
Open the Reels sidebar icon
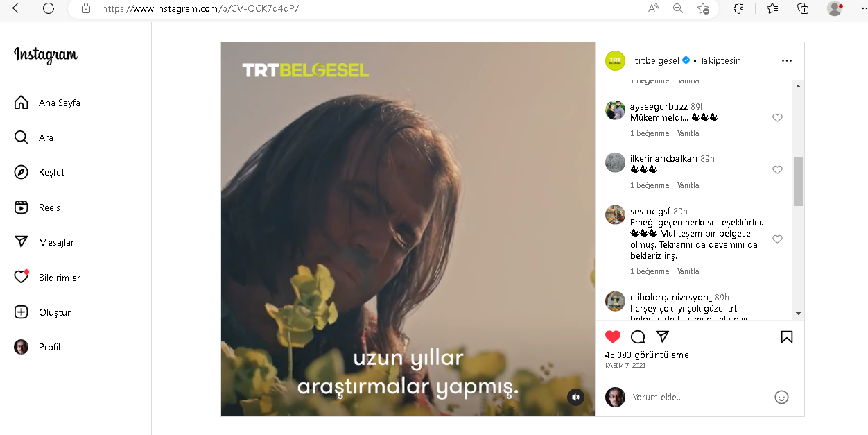coord(21,207)
